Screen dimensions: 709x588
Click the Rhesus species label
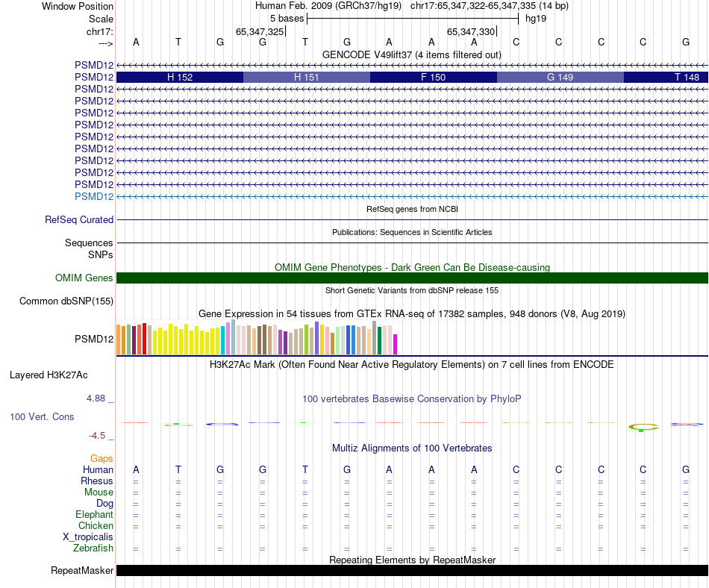97,481
